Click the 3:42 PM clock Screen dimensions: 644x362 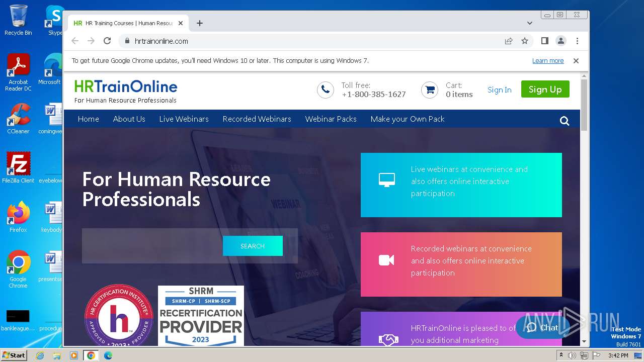(618, 355)
